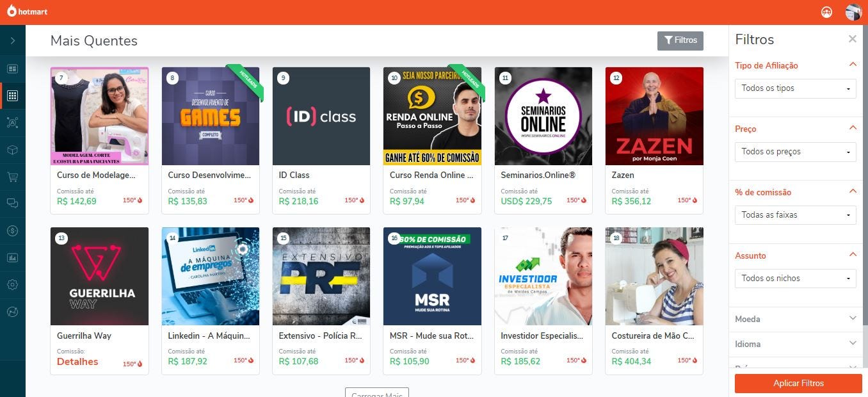Apply filters with Aplicar Filtros button
868x397 pixels.
click(x=798, y=384)
